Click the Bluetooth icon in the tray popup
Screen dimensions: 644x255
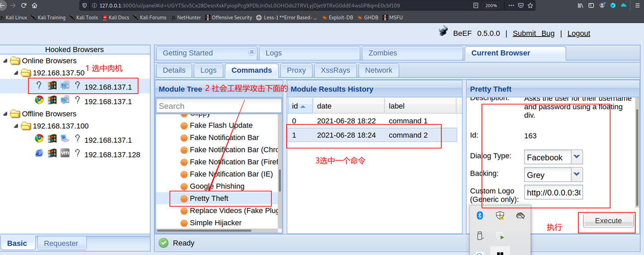[x=480, y=216]
